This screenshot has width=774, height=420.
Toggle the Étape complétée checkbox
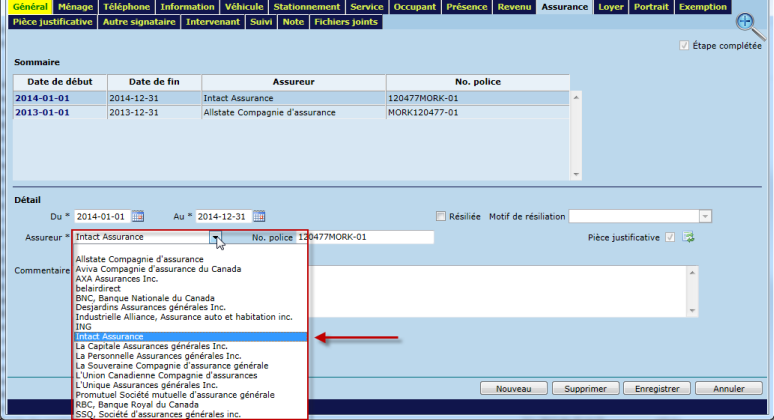coord(684,45)
